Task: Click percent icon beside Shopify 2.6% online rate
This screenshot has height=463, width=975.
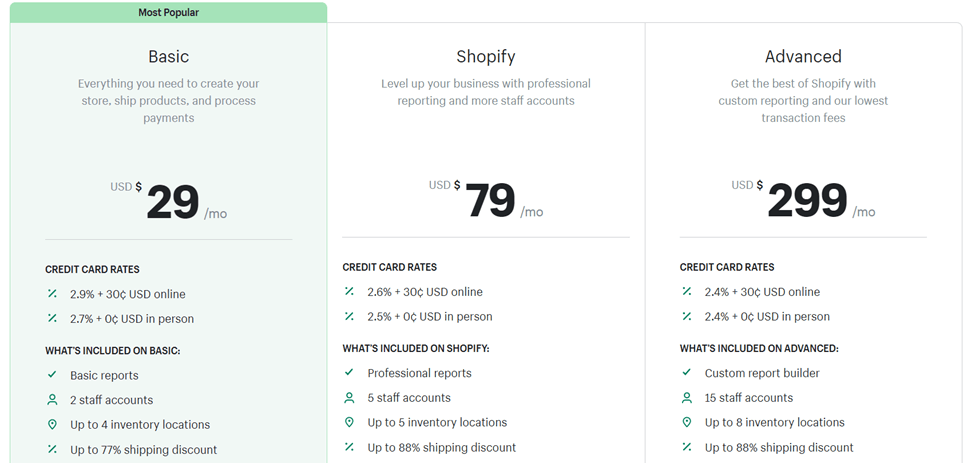Action: (349, 291)
